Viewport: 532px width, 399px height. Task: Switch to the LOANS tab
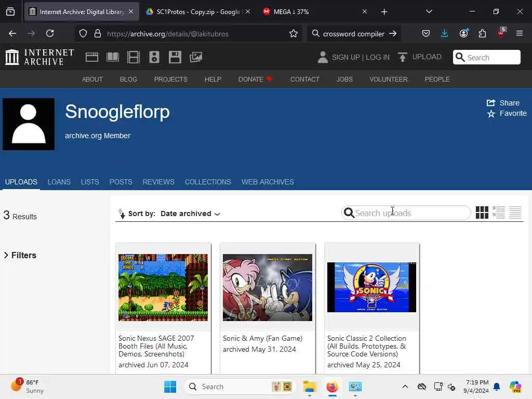pyautogui.click(x=59, y=182)
